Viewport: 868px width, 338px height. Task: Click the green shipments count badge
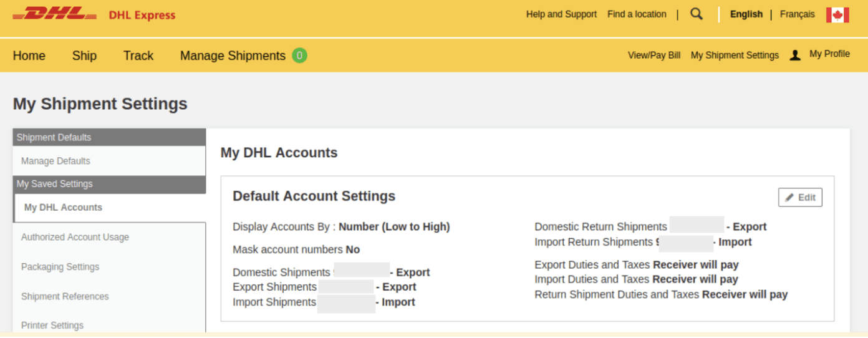pyautogui.click(x=299, y=56)
